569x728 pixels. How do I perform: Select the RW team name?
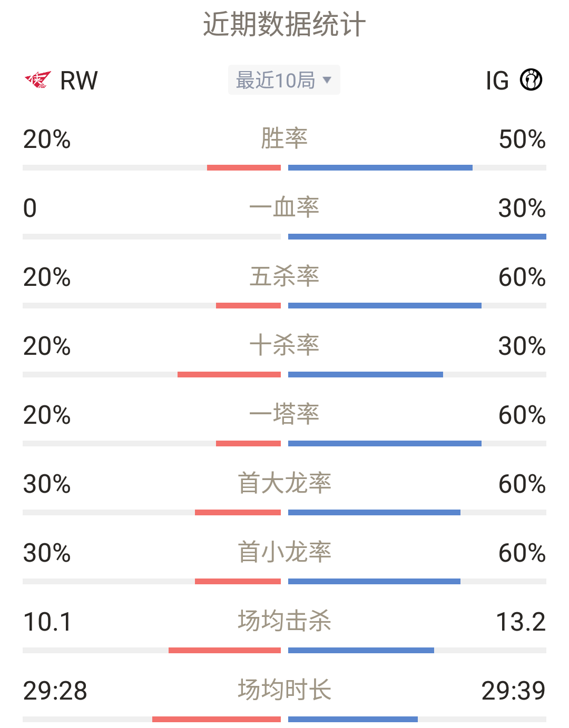[79, 81]
